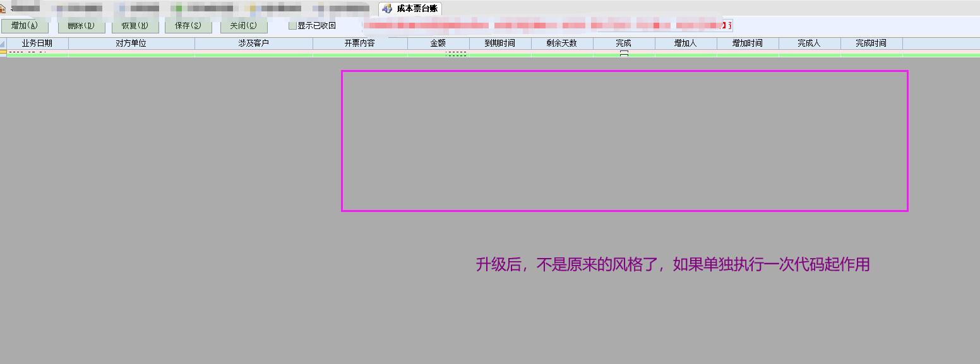Close the form via 关闭(C)

244,26
